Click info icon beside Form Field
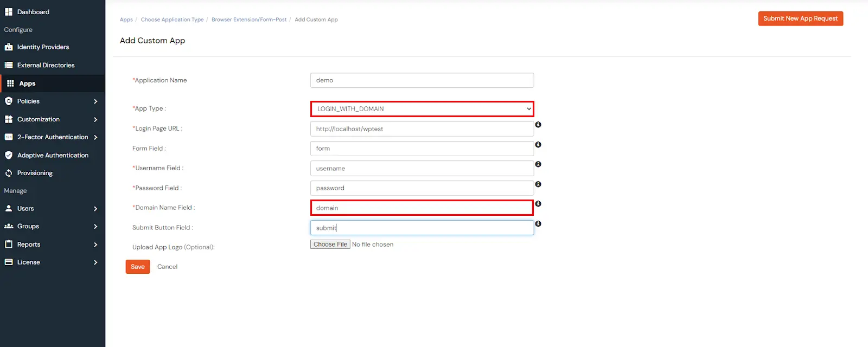 [x=538, y=145]
